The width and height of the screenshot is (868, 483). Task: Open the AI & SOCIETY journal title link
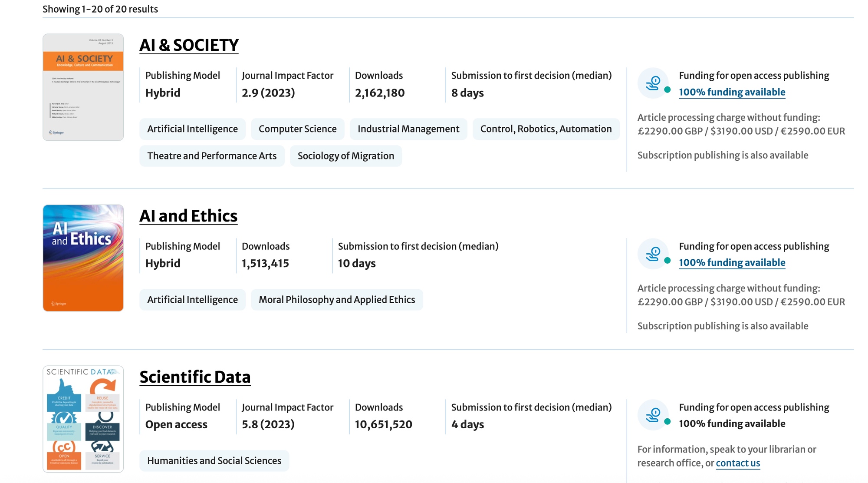click(x=189, y=45)
